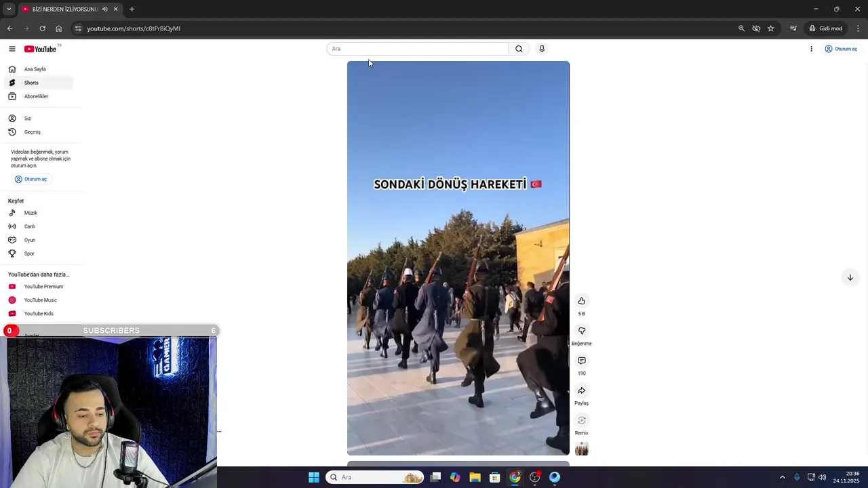Screen dimensions: 868x488
Task: Click the address bar URL
Action: [x=134, y=28]
